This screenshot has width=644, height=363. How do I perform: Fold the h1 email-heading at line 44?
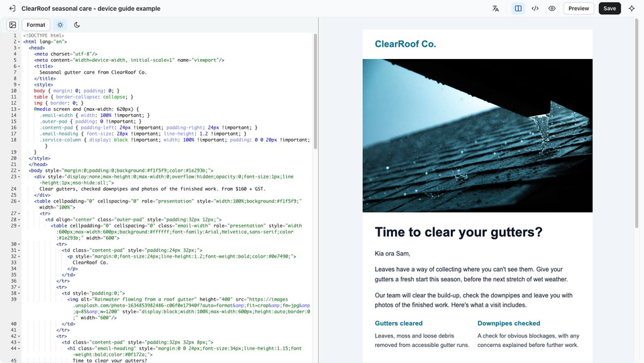(19, 349)
